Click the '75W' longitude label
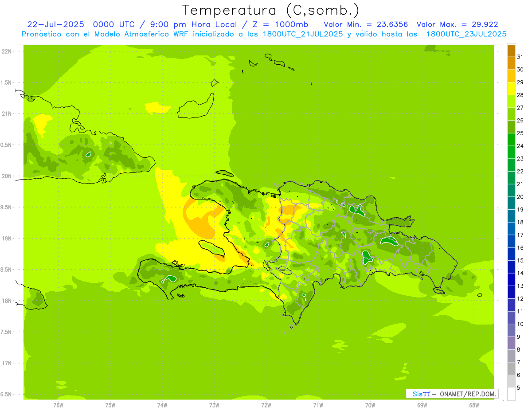 tap(110, 405)
